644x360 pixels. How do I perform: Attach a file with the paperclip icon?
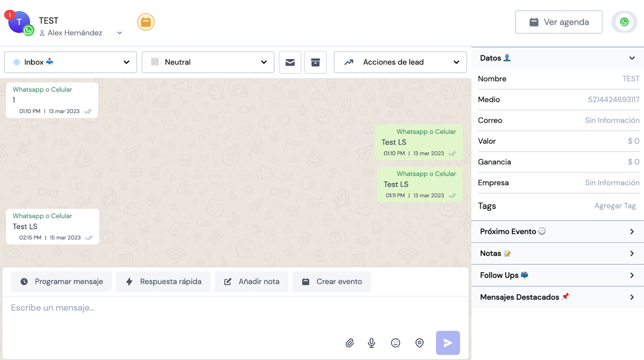pyautogui.click(x=350, y=343)
